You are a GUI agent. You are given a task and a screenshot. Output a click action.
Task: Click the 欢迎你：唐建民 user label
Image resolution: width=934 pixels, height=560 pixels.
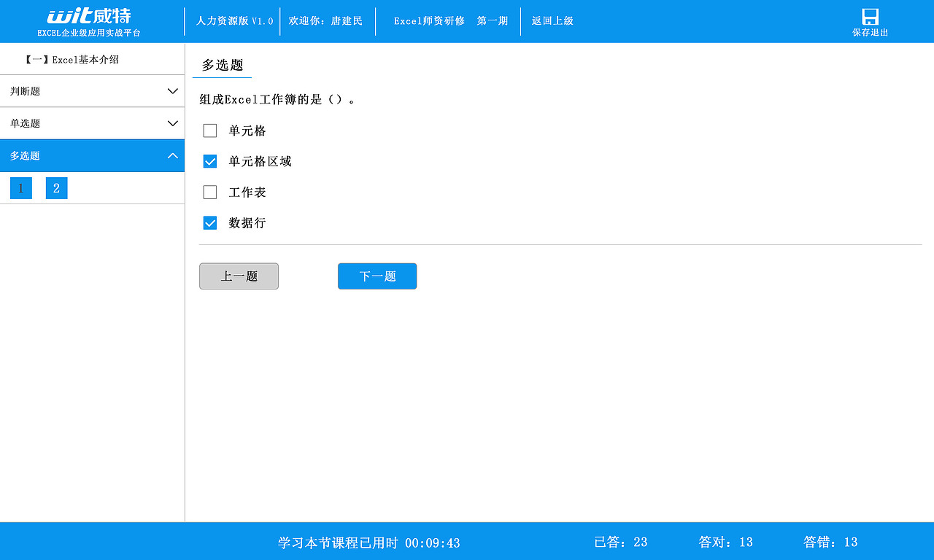coord(325,20)
